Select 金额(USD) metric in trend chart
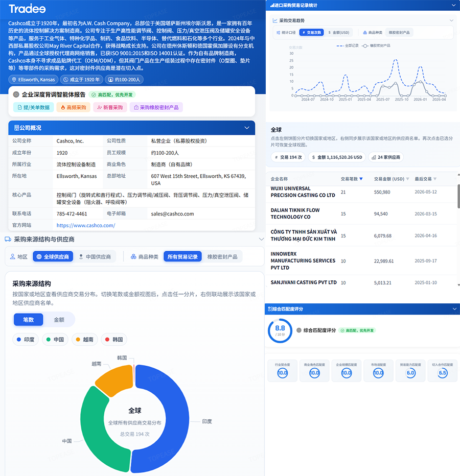 click(x=339, y=33)
